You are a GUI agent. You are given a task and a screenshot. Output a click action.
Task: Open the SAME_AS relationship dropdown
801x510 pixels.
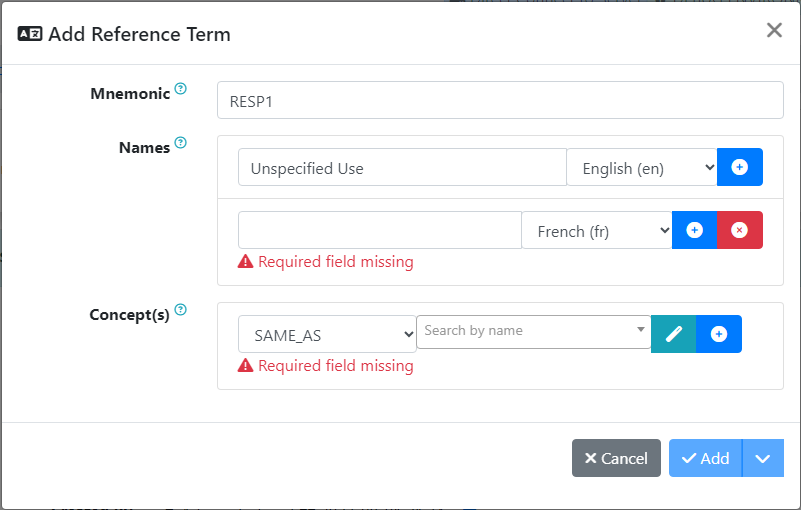(x=327, y=335)
